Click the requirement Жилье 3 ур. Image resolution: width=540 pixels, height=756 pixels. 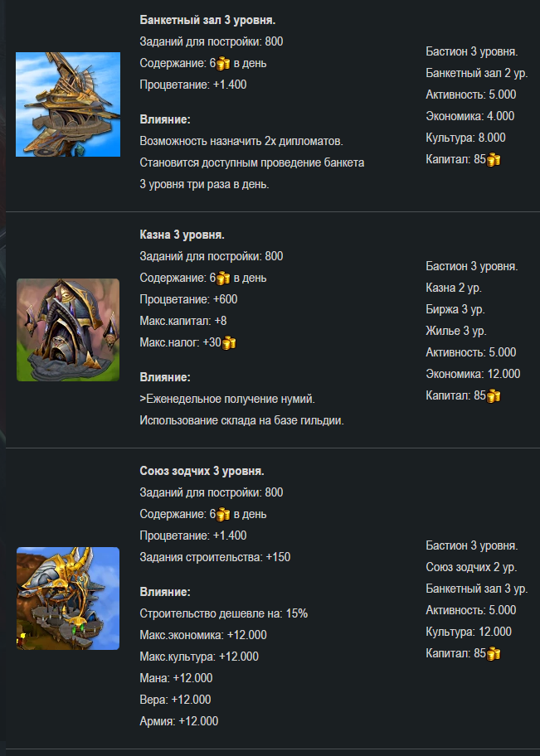coord(456,331)
